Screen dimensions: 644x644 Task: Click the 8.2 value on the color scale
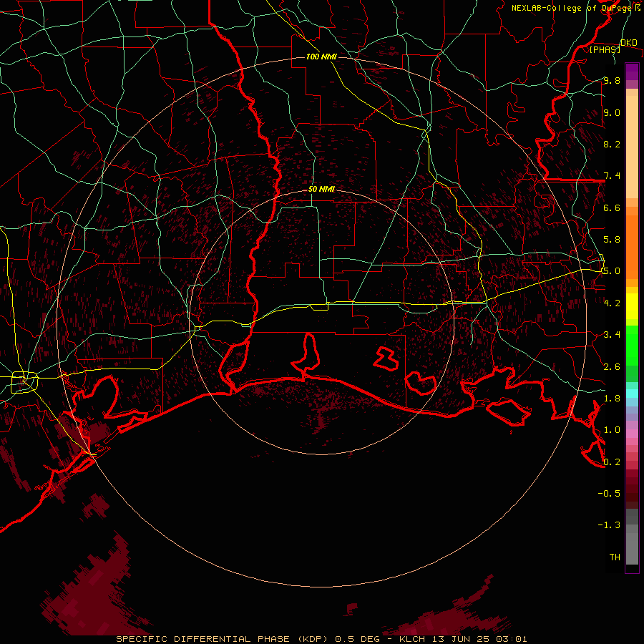click(x=612, y=144)
